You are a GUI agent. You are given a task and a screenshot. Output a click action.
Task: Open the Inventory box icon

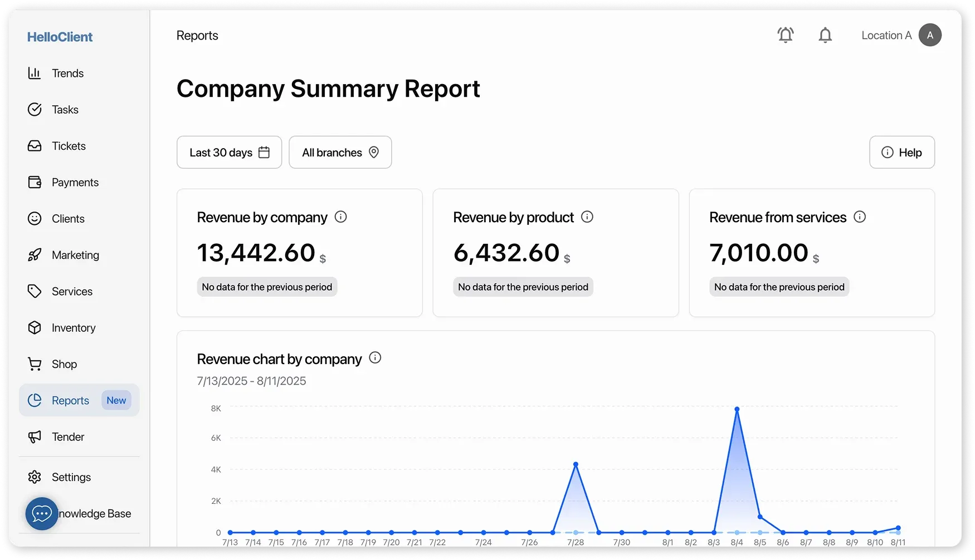point(34,327)
